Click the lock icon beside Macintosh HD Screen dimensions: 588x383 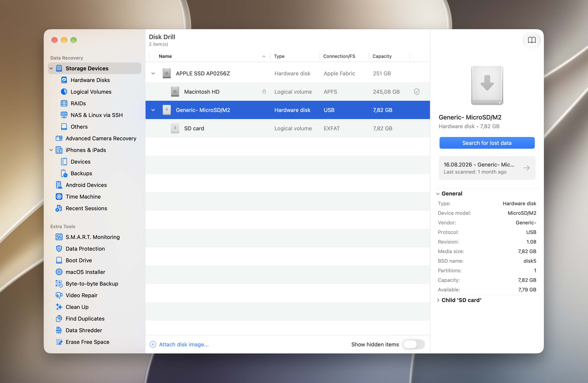(264, 92)
